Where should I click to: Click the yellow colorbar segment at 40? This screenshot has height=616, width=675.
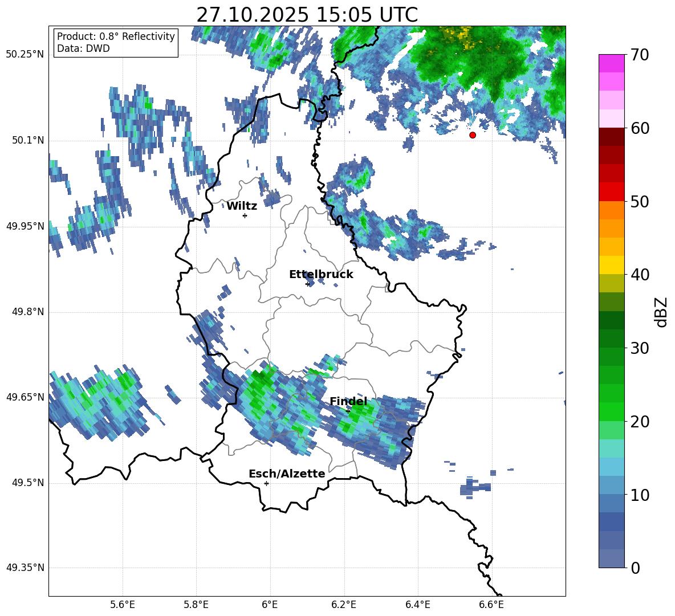coord(612,265)
